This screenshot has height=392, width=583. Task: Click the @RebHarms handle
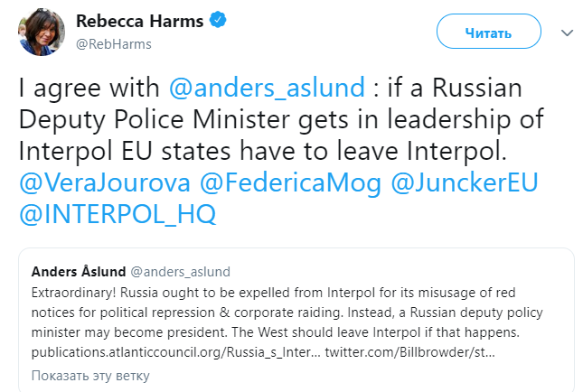(113, 43)
